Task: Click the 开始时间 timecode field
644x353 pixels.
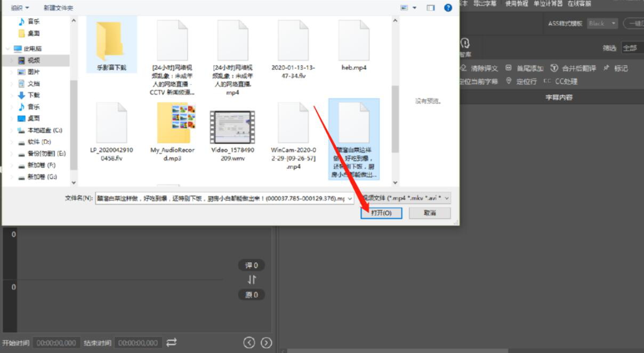Action: click(x=56, y=343)
